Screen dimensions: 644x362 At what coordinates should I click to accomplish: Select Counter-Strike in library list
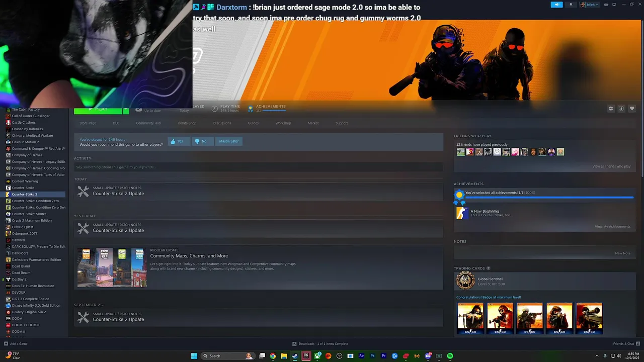pos(23,188)
